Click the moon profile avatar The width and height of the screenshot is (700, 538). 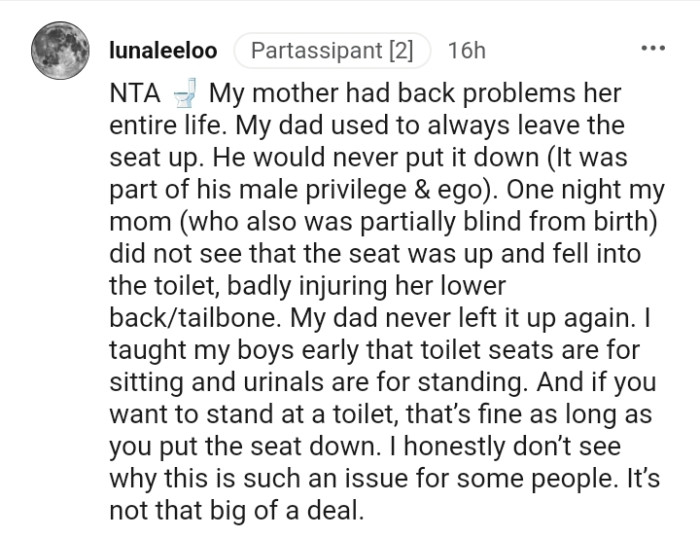(59, 50)
